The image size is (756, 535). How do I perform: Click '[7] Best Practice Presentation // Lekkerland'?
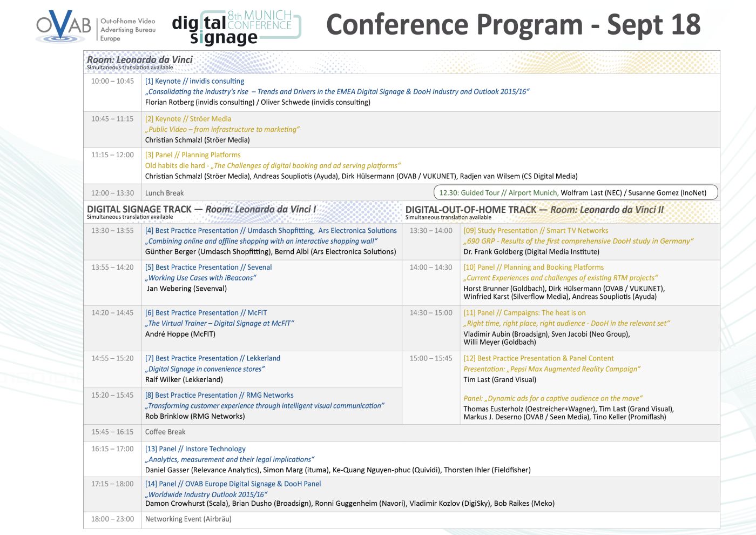pos(213,358)
